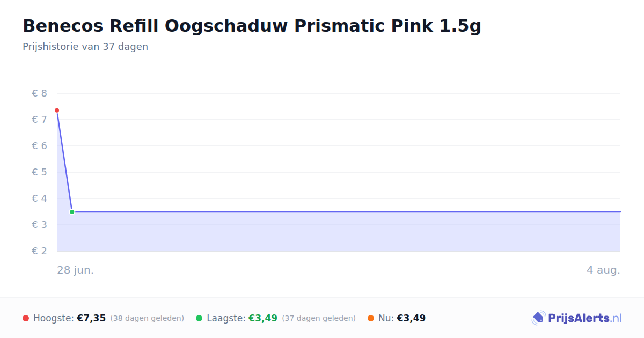Click the 28 jun. start date label
Viewport: 644px width, 338px height.
click(76, 270)
